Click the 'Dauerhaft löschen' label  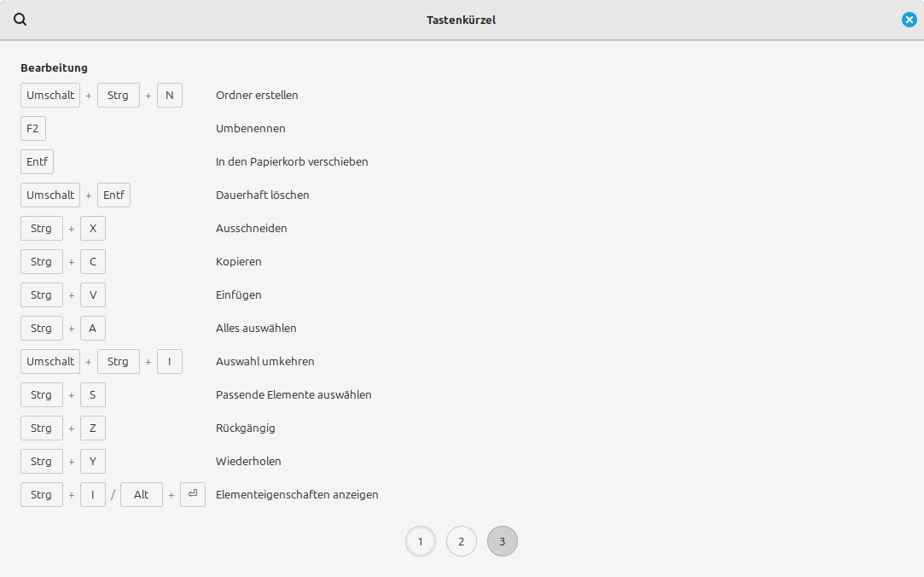tap(262, 195)
